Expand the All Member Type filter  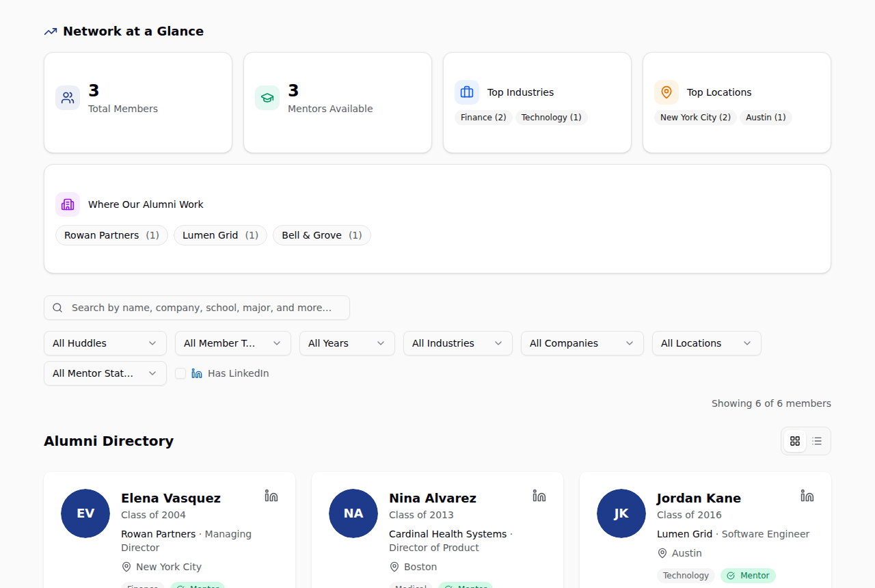pyautogui.click(x=233, y=343)
